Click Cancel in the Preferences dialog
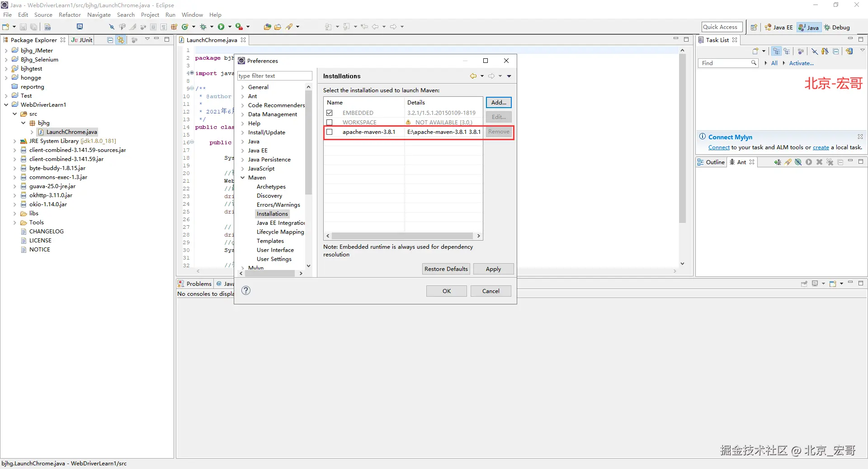 491,291
